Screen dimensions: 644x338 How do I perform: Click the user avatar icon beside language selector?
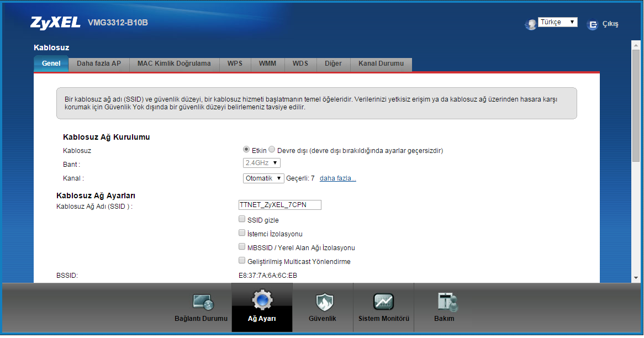[x=531, y=25]
